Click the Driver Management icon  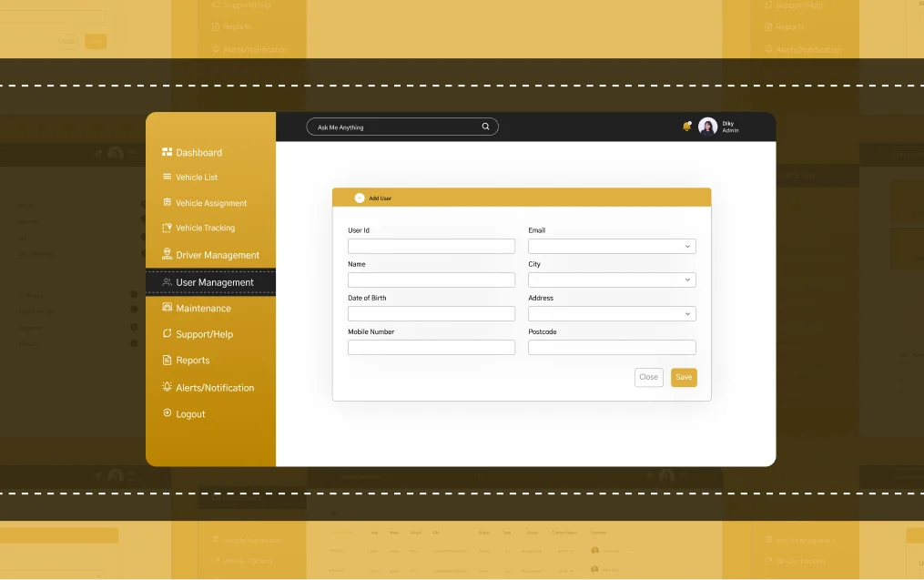pyautogui.click(x=167, y=255)
